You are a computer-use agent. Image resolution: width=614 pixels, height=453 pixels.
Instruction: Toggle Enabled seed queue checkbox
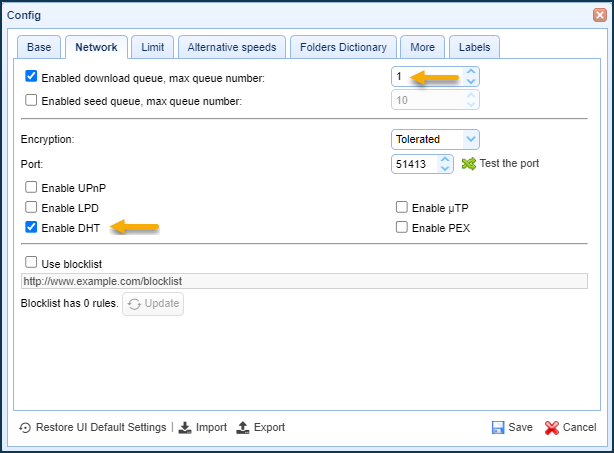31,100
